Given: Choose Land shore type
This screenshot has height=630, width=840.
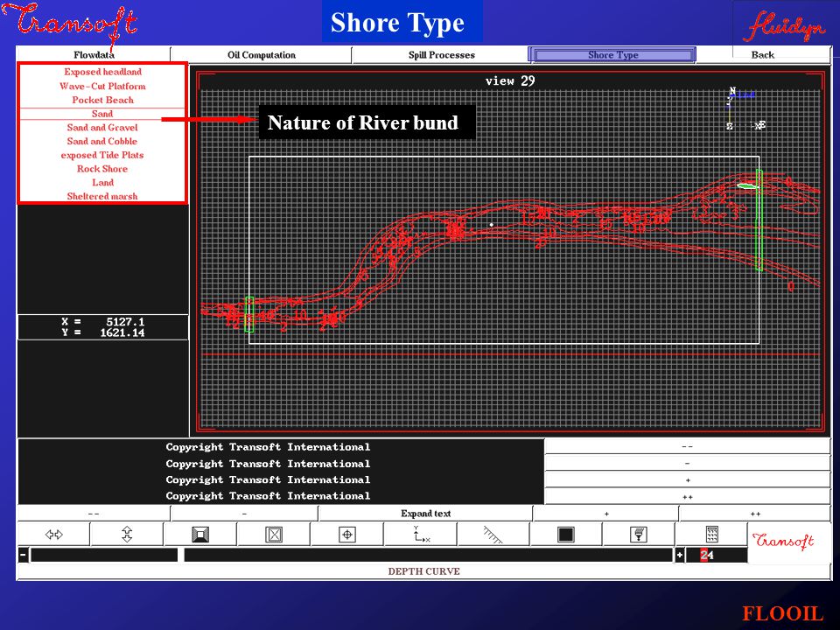Looking at the screenshot, I should pos(103,183).
